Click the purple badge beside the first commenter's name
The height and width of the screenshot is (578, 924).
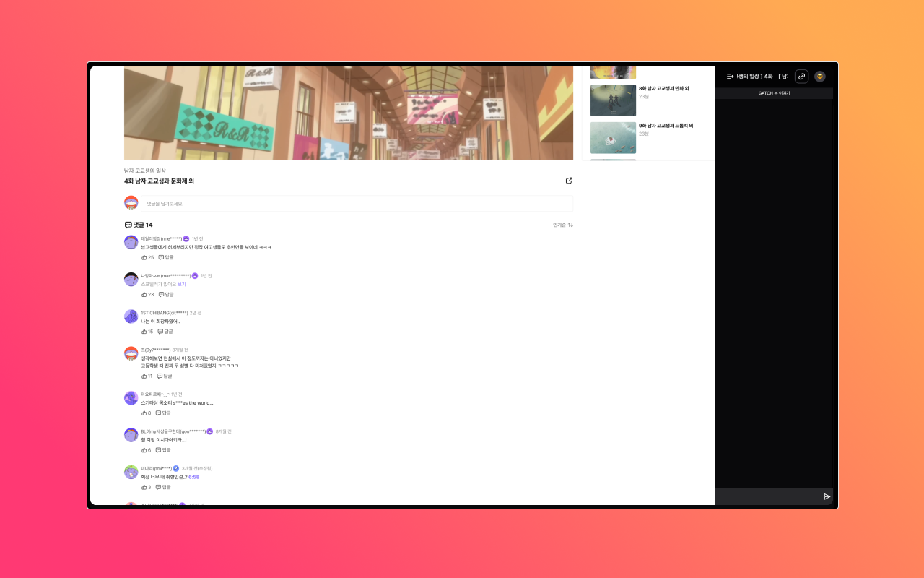(186, 238)
